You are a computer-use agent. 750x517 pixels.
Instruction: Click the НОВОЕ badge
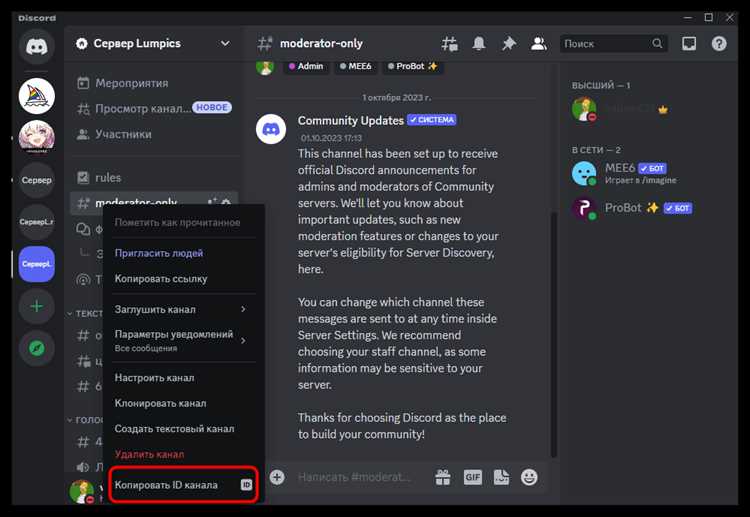pos(212,108)
